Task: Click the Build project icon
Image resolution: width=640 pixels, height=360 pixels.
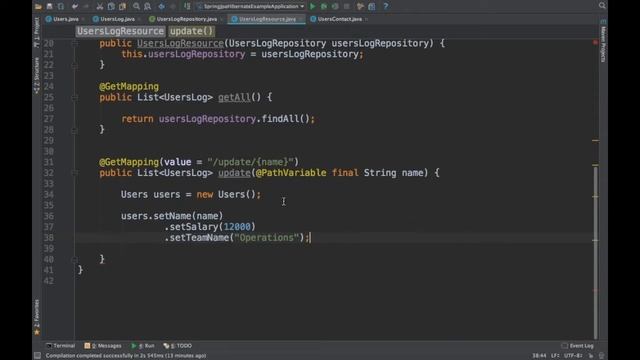Action: click(x=187, y=6)
